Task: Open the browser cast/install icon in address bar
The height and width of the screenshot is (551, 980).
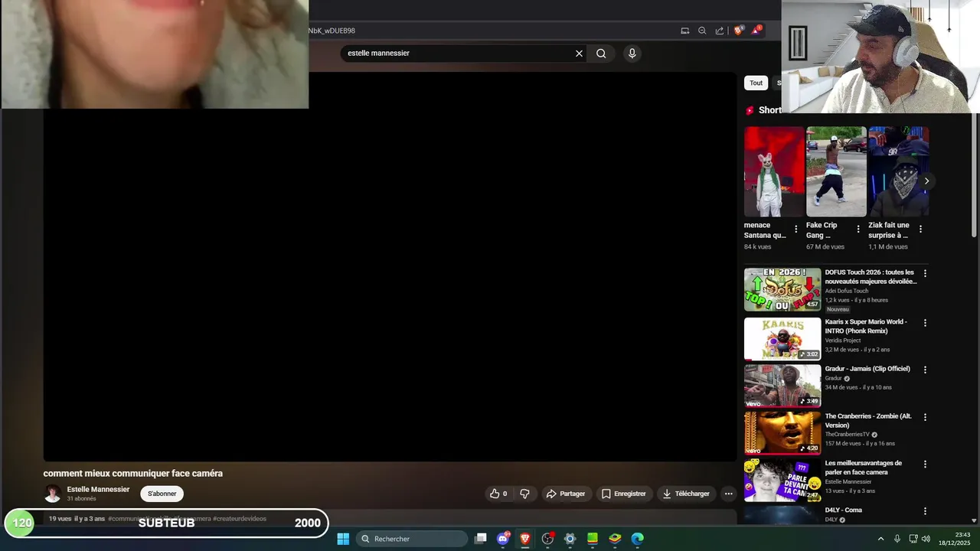Action: 684,31
